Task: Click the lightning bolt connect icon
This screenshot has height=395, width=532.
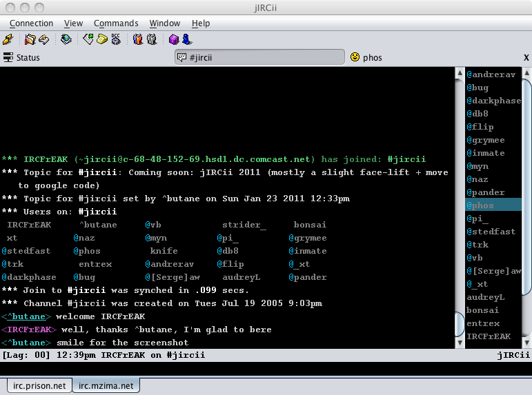Action: [8, 40]
